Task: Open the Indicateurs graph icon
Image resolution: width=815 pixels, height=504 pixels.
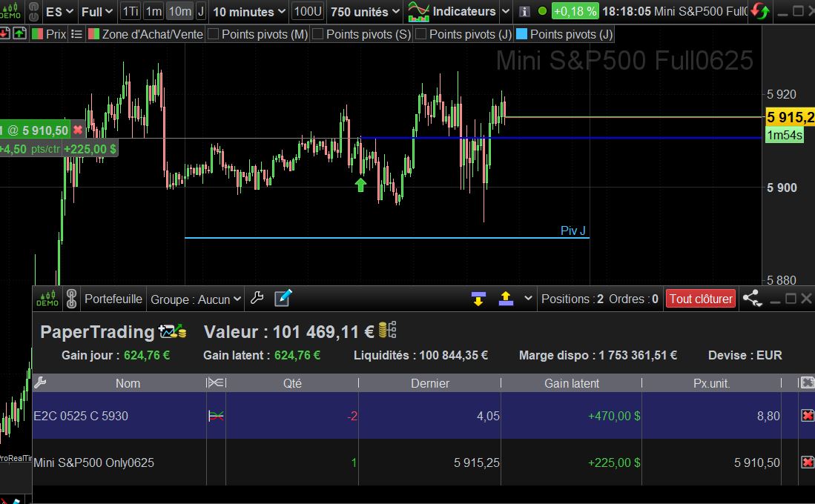Action: pyautogui.click(x=418, y=11)
